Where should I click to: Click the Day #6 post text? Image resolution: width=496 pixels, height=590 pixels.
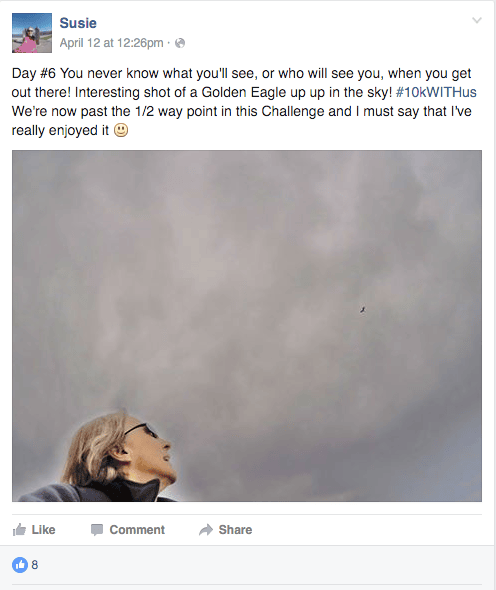pyautogui.click(x=244, y=102)
